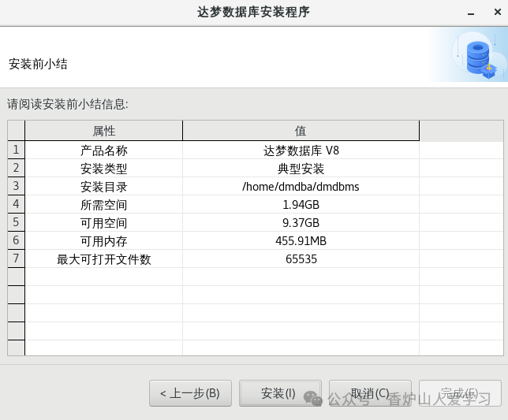Select the 最大可打开文件数 attribute cell
The height and width of the screenshot is (420, 508).
click(103, 259)
